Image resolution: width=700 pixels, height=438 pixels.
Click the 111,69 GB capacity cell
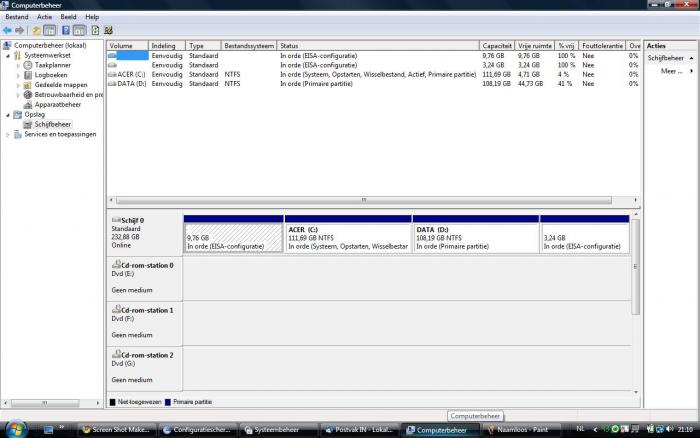496,75
